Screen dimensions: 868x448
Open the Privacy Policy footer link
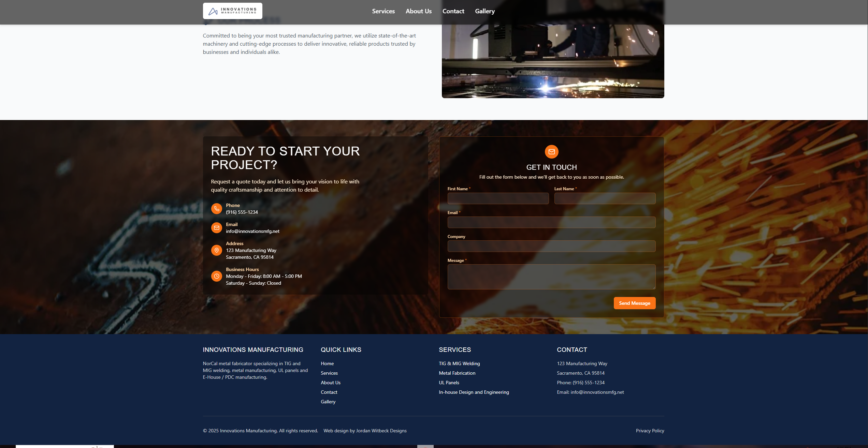pyautogui.click(x=650, y=431)
